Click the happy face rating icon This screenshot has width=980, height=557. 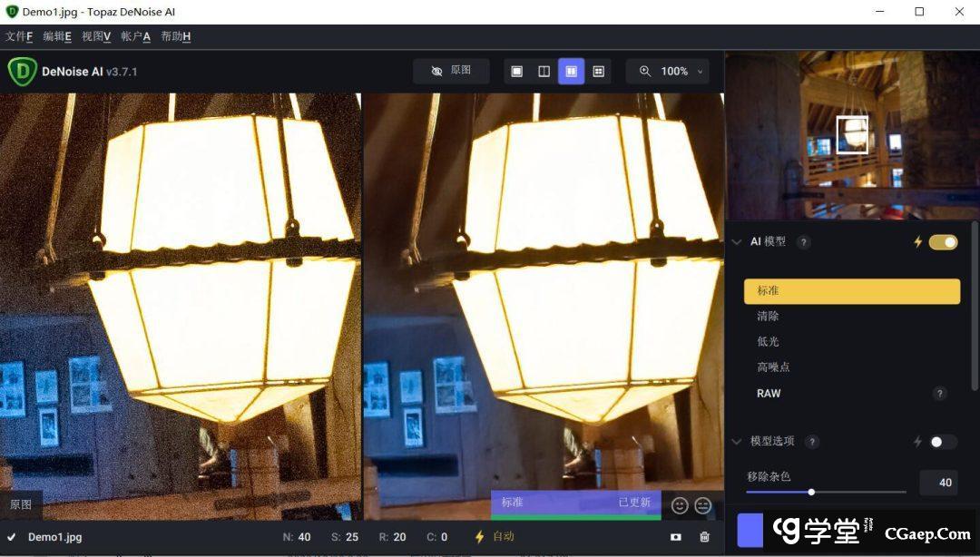680,505
